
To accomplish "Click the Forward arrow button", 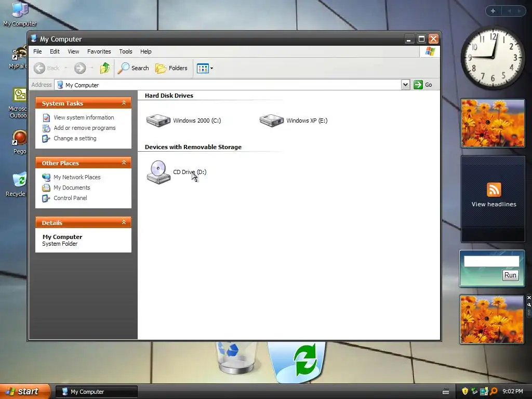I will point(80,68).
